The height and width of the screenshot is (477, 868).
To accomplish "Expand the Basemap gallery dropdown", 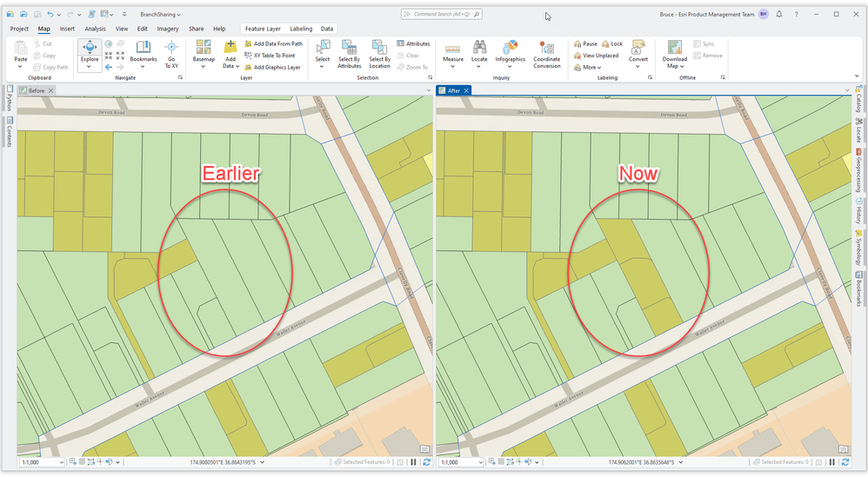I will [204, 66].
